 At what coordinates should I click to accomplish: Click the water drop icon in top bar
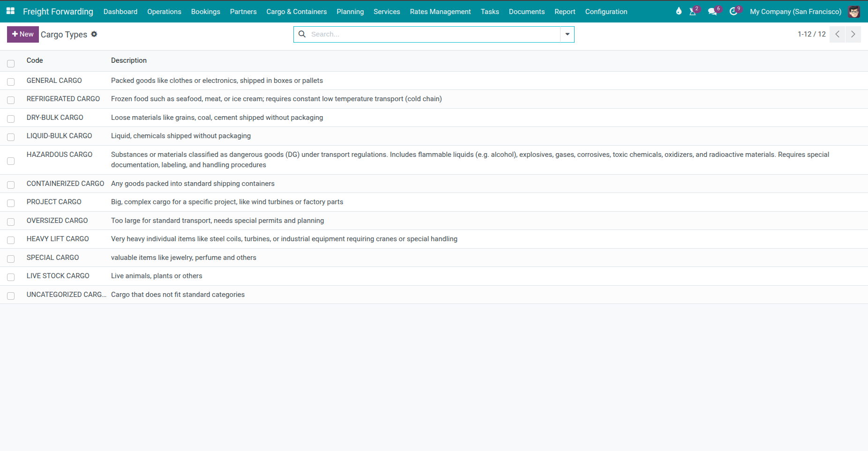(679, 11)
